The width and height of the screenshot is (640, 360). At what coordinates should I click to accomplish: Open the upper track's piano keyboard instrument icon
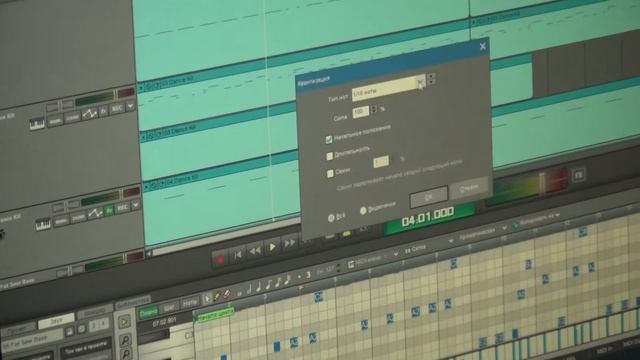click(37, 124)
